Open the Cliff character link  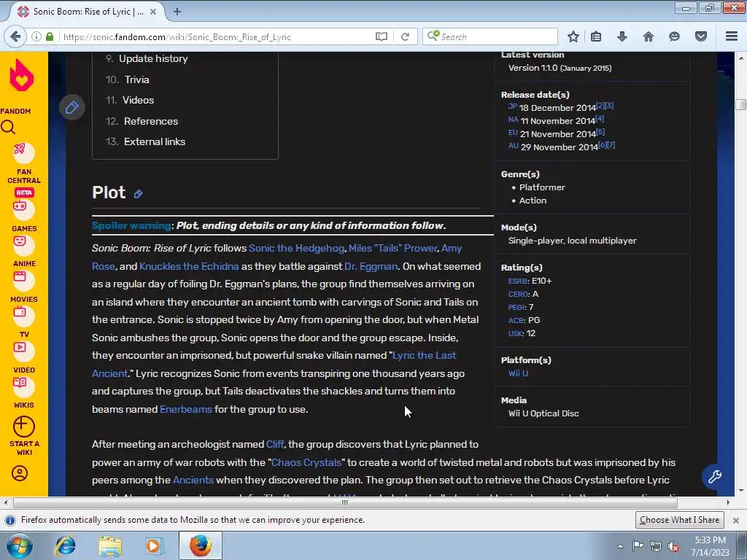[x=275, y=444]
